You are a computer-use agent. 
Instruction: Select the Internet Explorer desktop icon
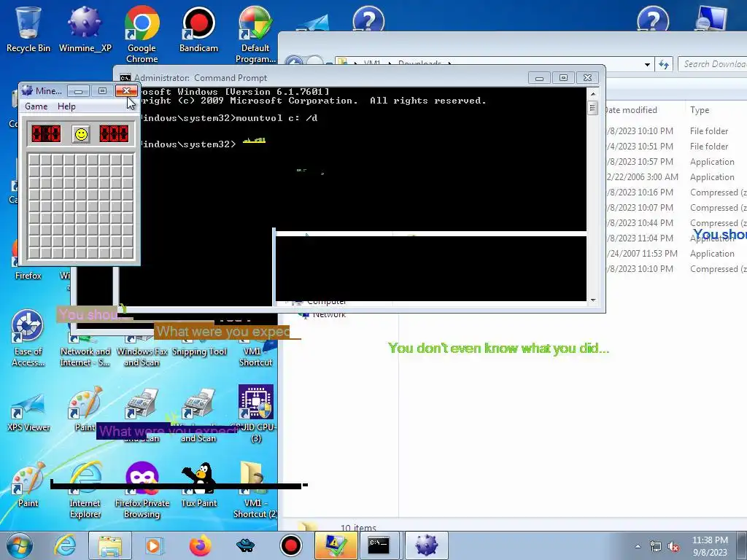pyautogui.click(x=85, y=489)
